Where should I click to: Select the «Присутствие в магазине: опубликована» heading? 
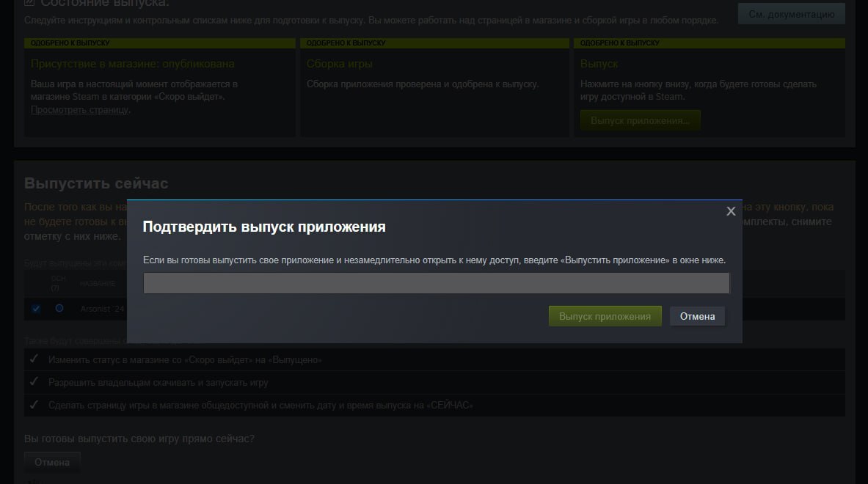coord(133,64)
